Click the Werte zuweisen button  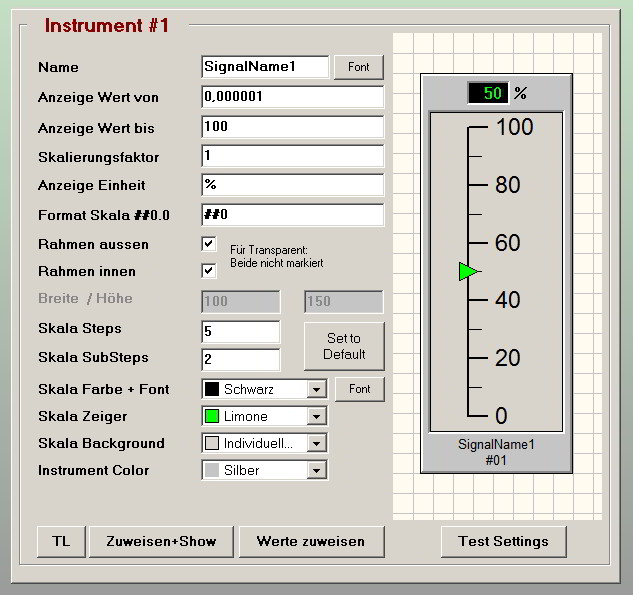click(x=311, y=541)
